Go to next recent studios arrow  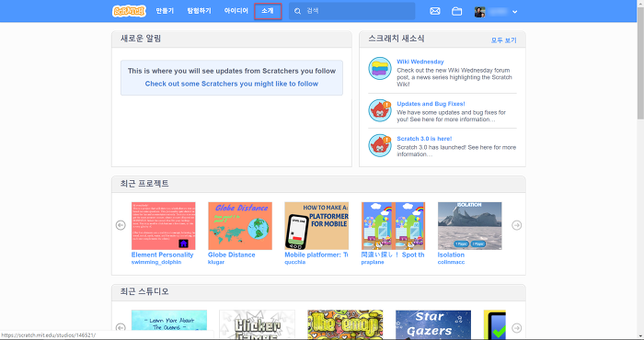pos(517,328)
